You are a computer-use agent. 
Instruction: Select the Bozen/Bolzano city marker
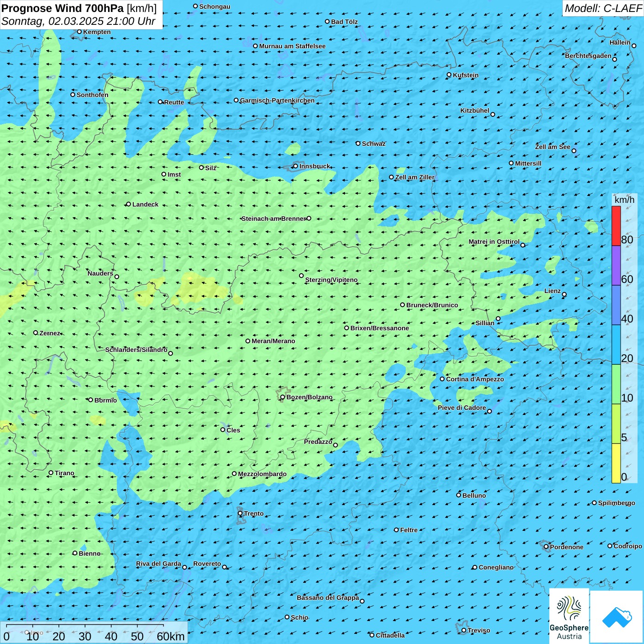click(x=282, y=397)
